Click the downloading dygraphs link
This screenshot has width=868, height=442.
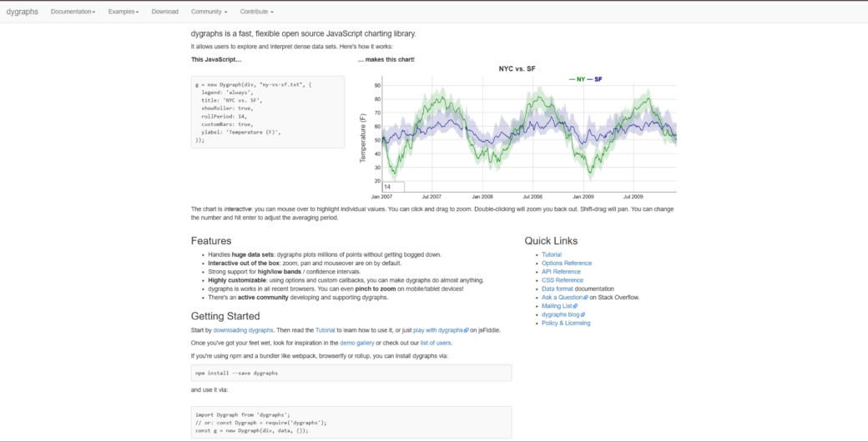(243, 330)
